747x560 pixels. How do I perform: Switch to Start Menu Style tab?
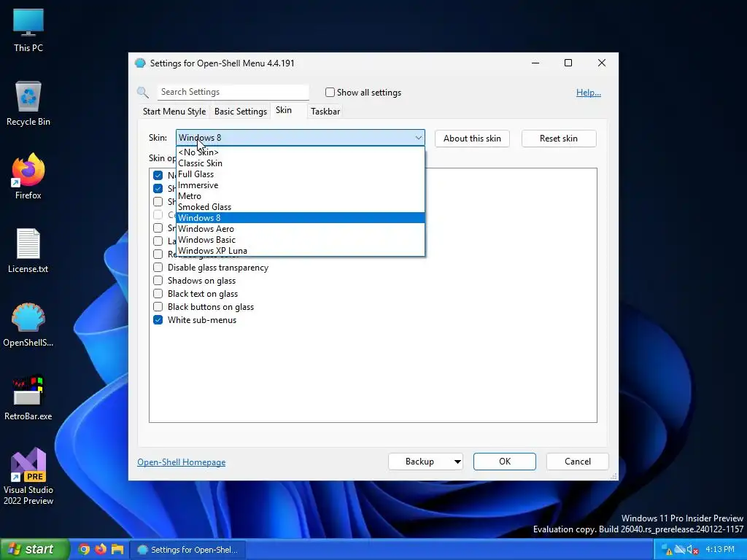point(174,112)
